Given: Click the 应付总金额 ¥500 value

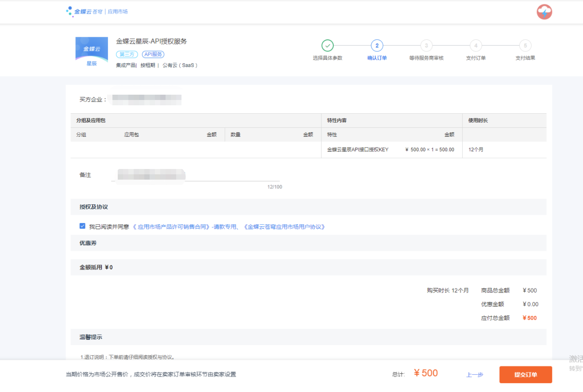Looking at the screenshot, I should point(529,318).
